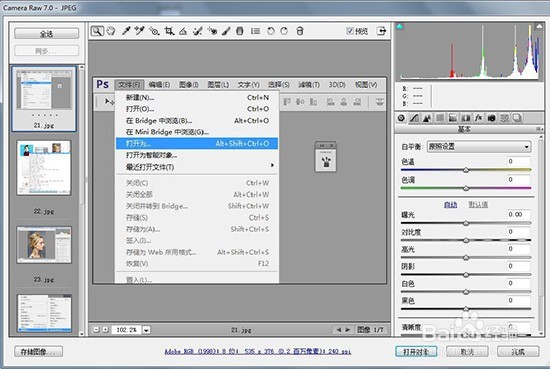550x369 pixels.
Task: Click the 打开对象 (Open Object) button
Action: click(416, 351)
